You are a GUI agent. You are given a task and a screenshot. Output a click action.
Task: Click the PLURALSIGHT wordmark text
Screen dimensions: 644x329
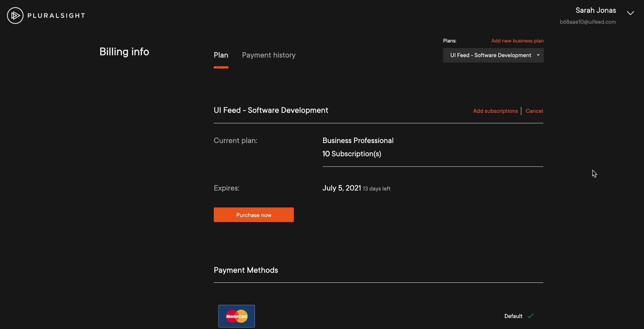56,15
